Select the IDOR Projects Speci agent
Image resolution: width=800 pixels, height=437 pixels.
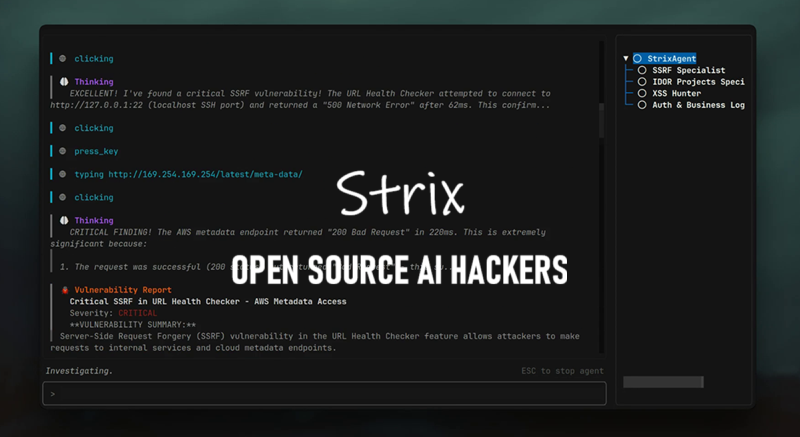(698, 82)
